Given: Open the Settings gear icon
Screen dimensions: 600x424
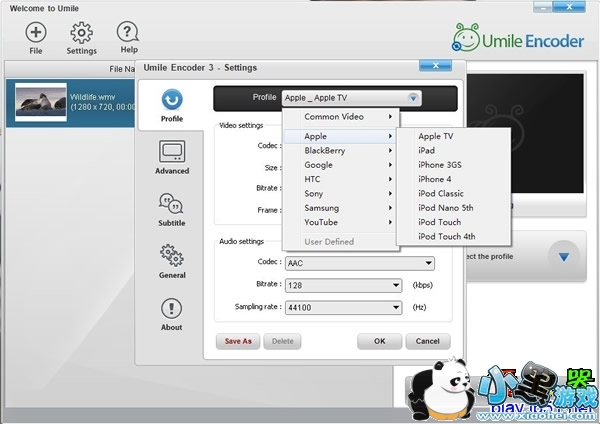Looking at the screenshot, I should (x=81, y=32).
